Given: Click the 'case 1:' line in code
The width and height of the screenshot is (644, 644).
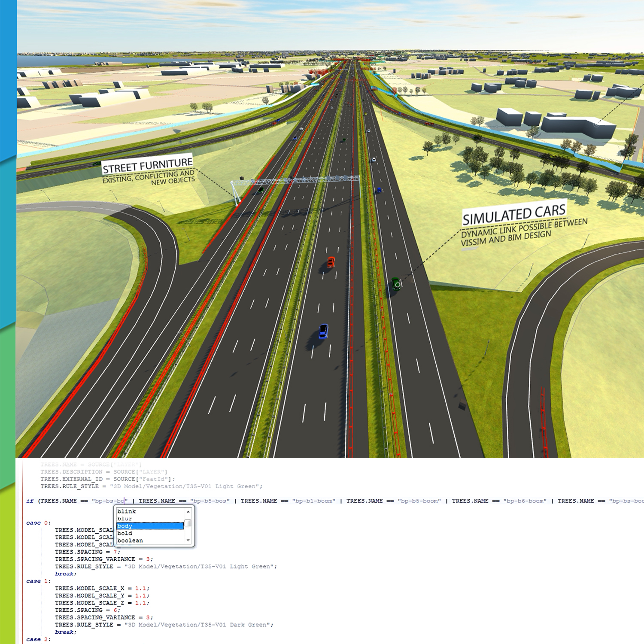Looking at the screenshot, I should click(39, 581).
